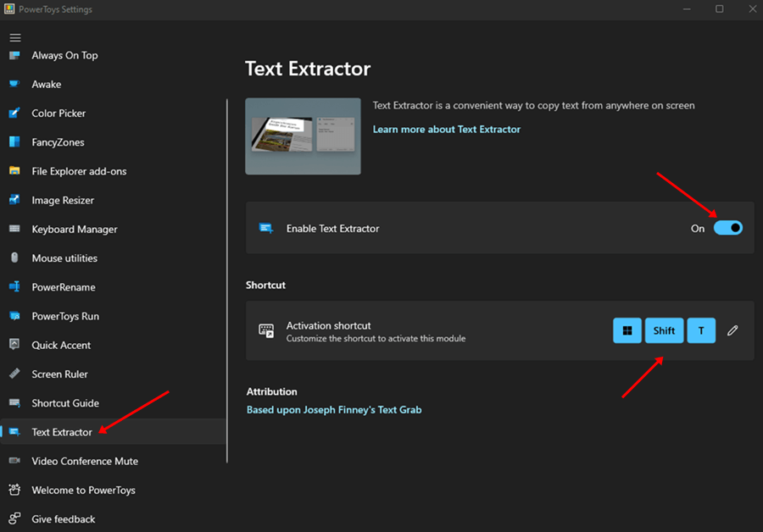Click the Image Resizer icon
The width and height of the screenshot is (763, 532).
point(14,201)
